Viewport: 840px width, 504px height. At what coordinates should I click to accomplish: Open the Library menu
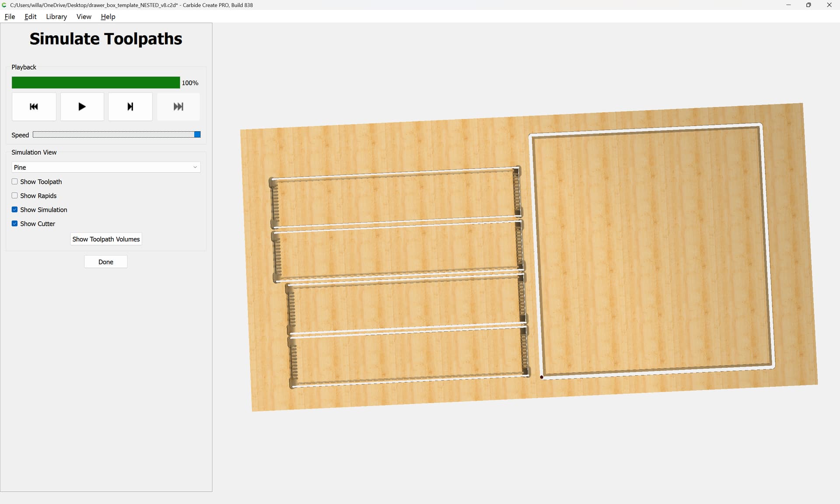pos(56,17)
